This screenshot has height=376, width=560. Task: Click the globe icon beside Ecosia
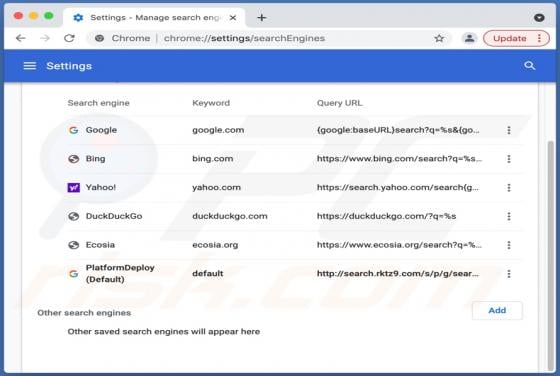(74, 245)
